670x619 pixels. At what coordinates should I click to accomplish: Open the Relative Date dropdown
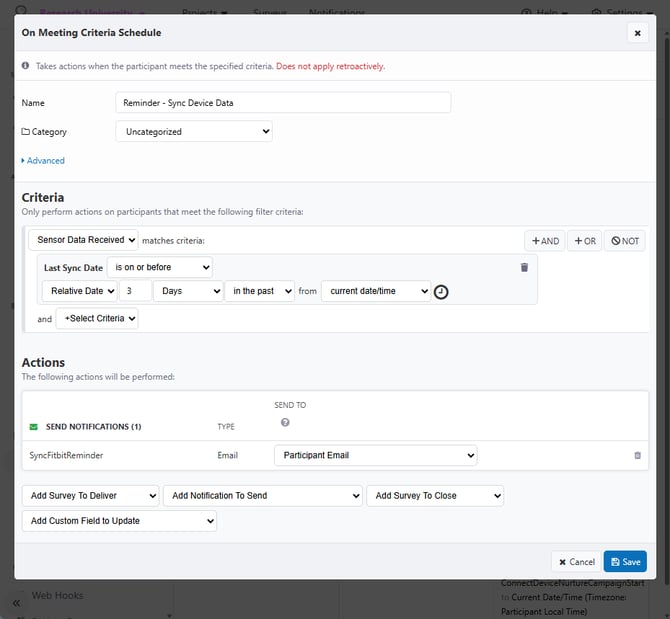tap(78, 291)
